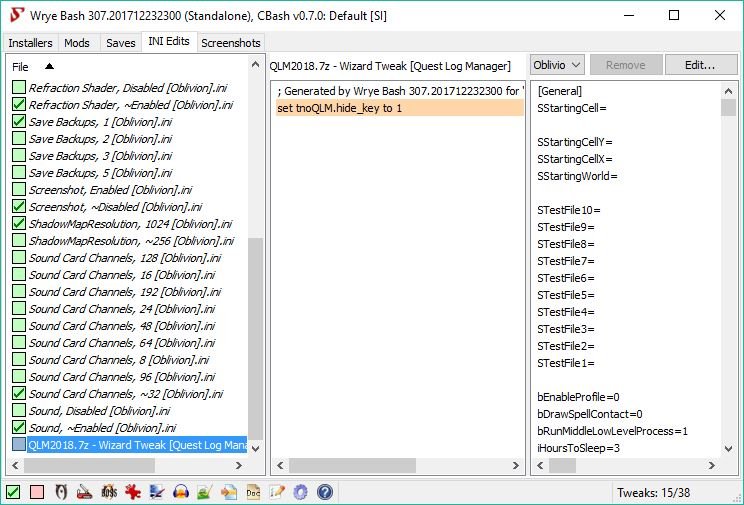Toggle the green checkmark Auto-Quit status bar icon

pos(13,492)
